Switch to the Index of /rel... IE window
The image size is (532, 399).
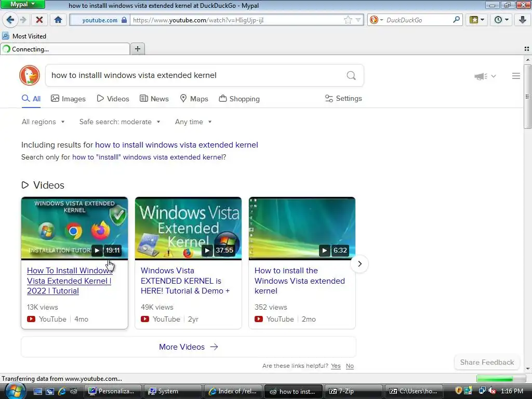pos(233,391)
